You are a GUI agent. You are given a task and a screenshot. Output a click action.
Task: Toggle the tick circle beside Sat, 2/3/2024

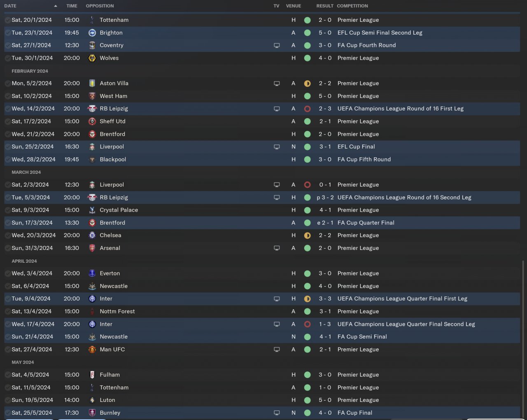[7, 184]
